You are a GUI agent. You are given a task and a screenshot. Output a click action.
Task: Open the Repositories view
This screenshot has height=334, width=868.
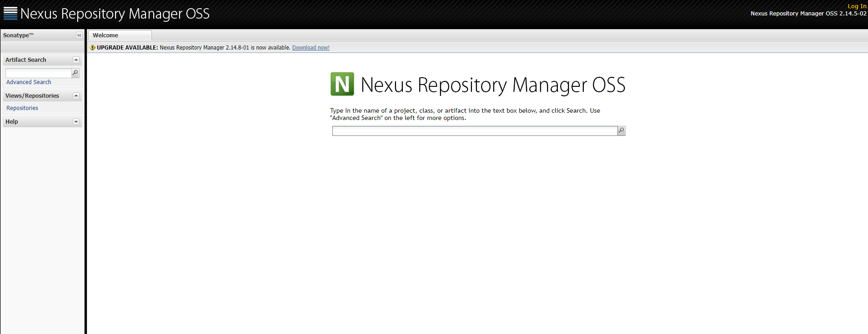[22, 108]
